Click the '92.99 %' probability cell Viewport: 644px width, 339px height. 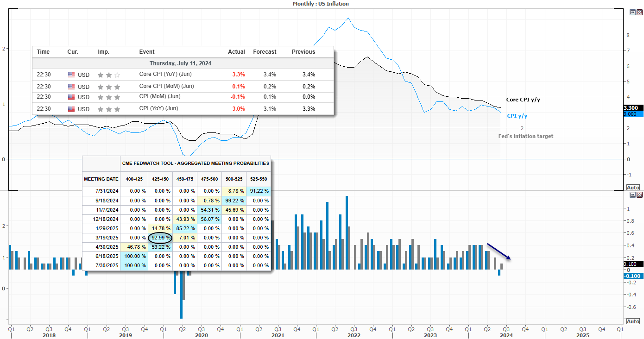point(160,238)
